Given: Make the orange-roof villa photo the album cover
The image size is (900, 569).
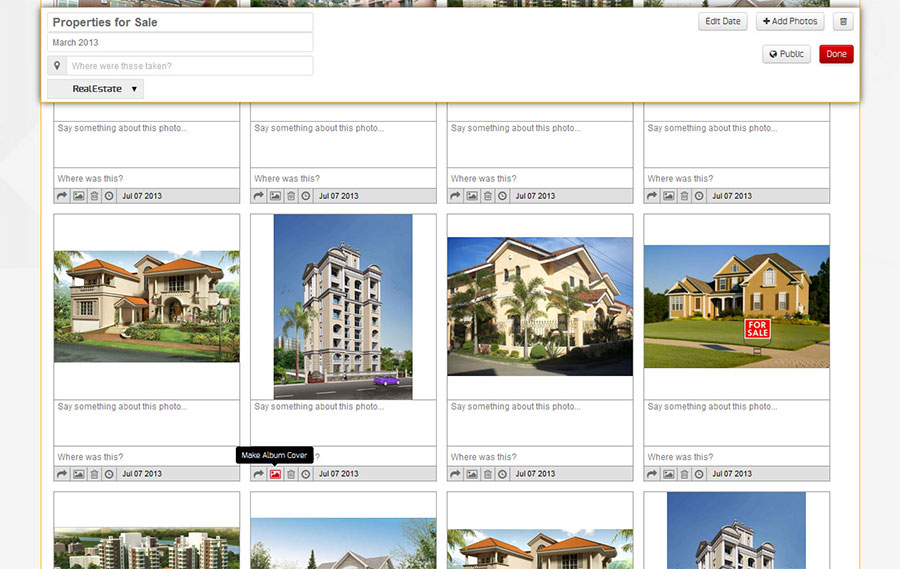Looking at the screenshot, I should click(79, 474).
